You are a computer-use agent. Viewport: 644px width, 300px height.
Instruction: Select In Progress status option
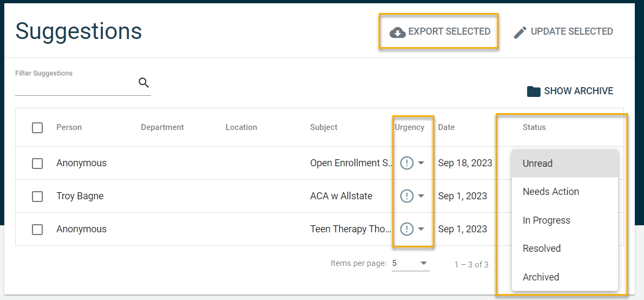pos(546,220)
